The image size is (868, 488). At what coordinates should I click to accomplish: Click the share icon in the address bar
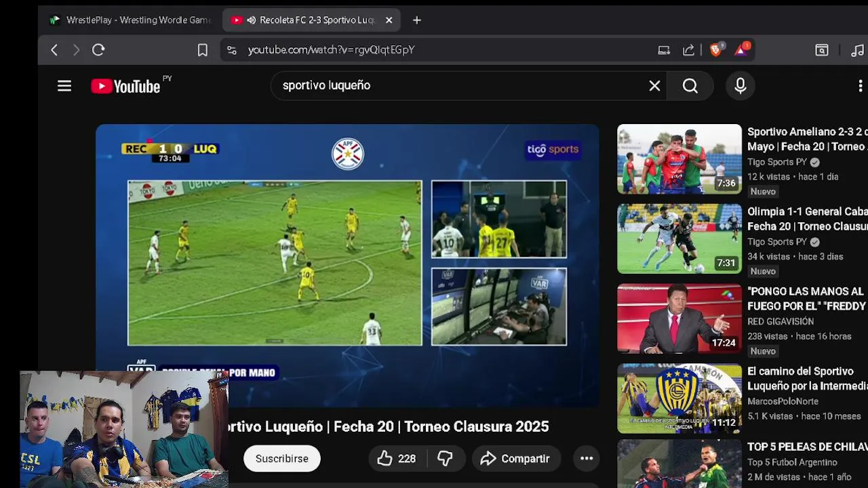(688, 50)
